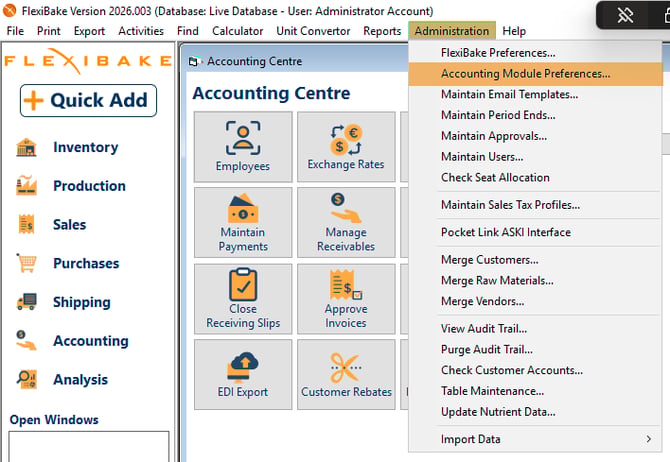Viewport: 670px width, 462px height.
Task: Select Update Nutrient Data entry
Action: click(535, 412)
